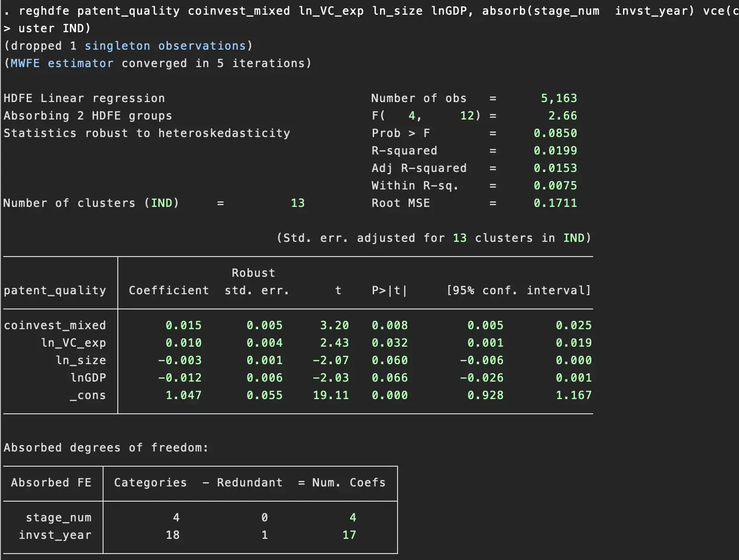Select the lnGDP row label
Screen dimensions: 739x560
click(88, 378)
